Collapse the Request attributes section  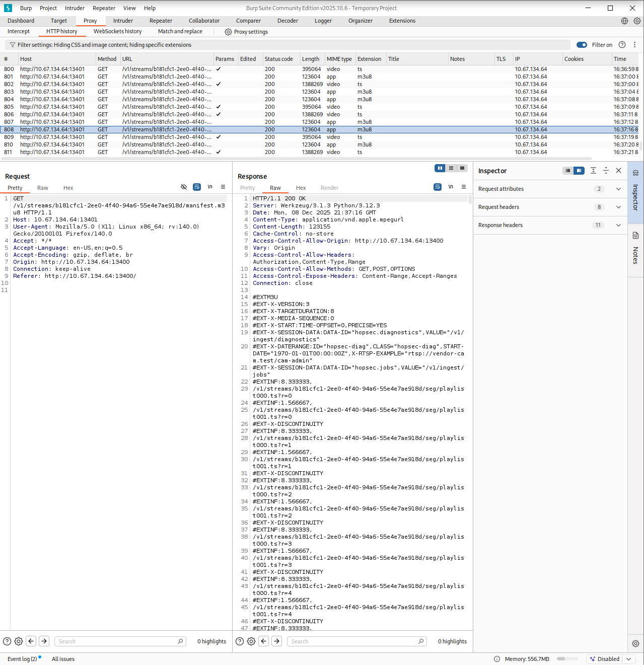tap(618, 189)
